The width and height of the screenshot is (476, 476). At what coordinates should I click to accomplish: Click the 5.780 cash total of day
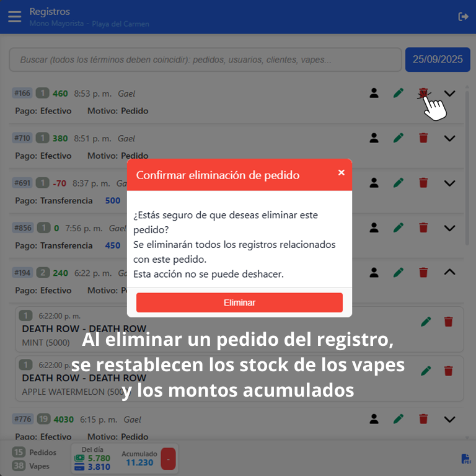(x=99, y=458)
